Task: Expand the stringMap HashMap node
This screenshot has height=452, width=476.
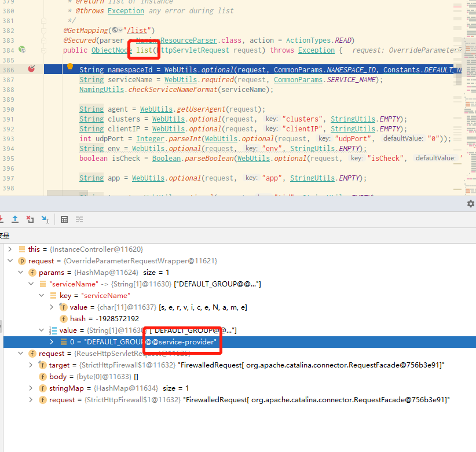Action: pyautogui.click(x=31, y=388)
